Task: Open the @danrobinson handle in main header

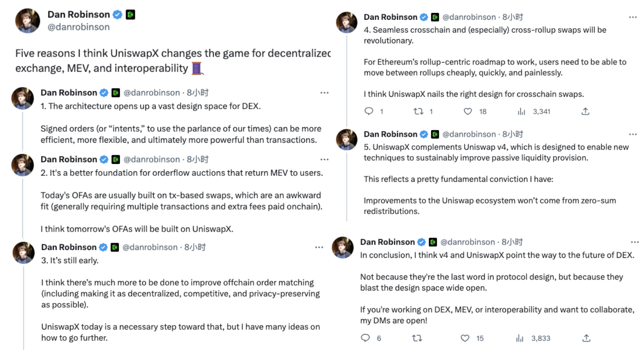Action: click(79, 27)
